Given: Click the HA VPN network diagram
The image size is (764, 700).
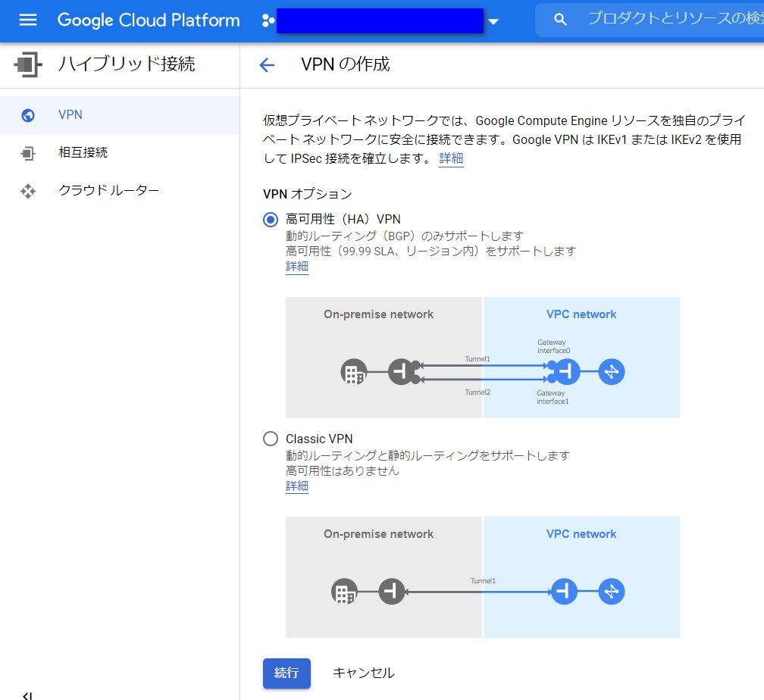Looking at the screenshot, I should 482,358.
